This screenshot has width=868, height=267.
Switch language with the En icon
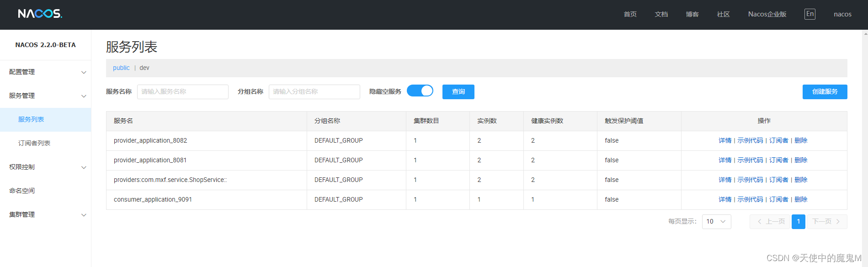tap(809, 14)
